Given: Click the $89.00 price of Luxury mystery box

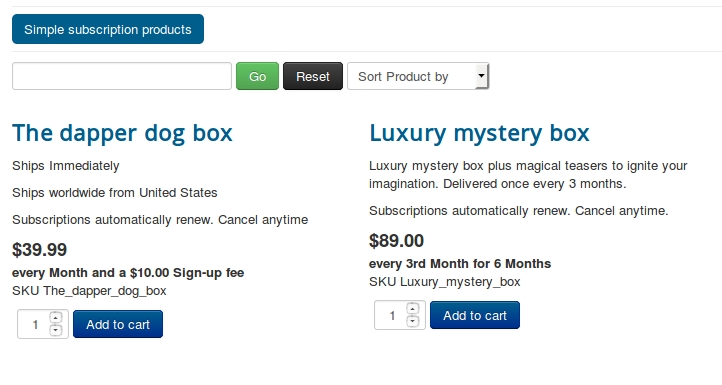Looking at the screenshot, I should (x=396, y=241).
